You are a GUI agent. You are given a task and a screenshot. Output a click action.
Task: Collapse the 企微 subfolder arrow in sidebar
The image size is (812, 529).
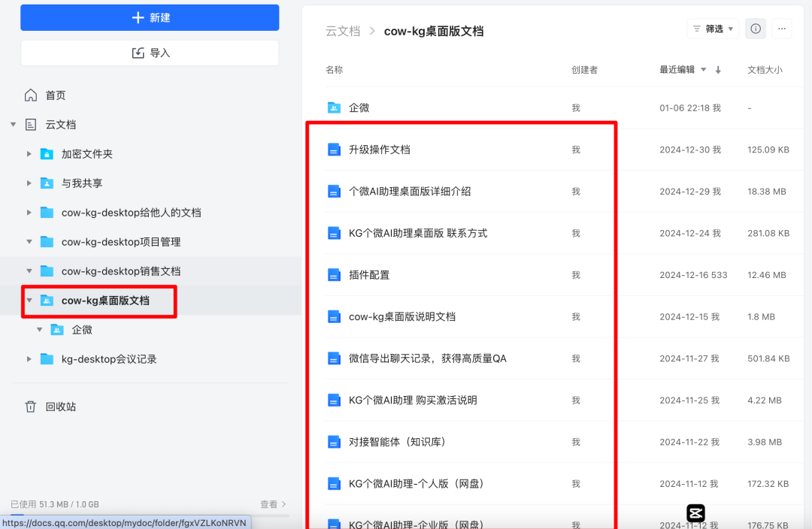[x=39, y=329]
